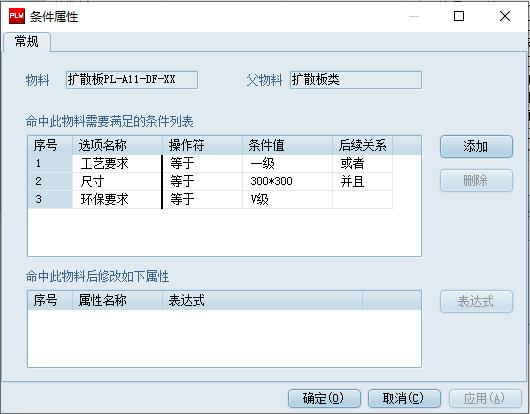Click the 添加 button

(x=476, y=147)
